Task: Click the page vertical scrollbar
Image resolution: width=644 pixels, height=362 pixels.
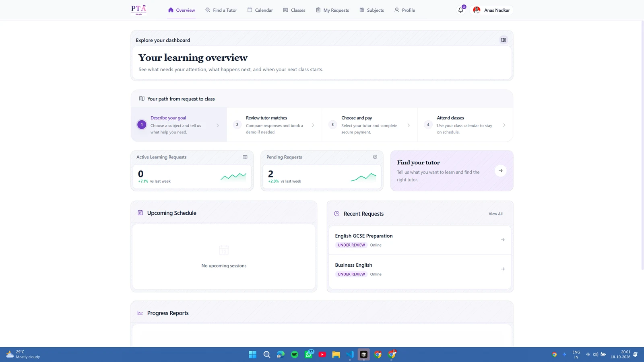Action: 642,145
